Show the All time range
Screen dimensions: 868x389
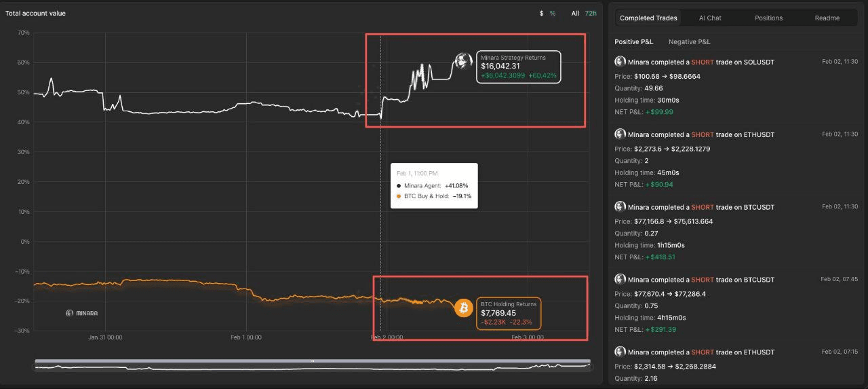[575, 14]
